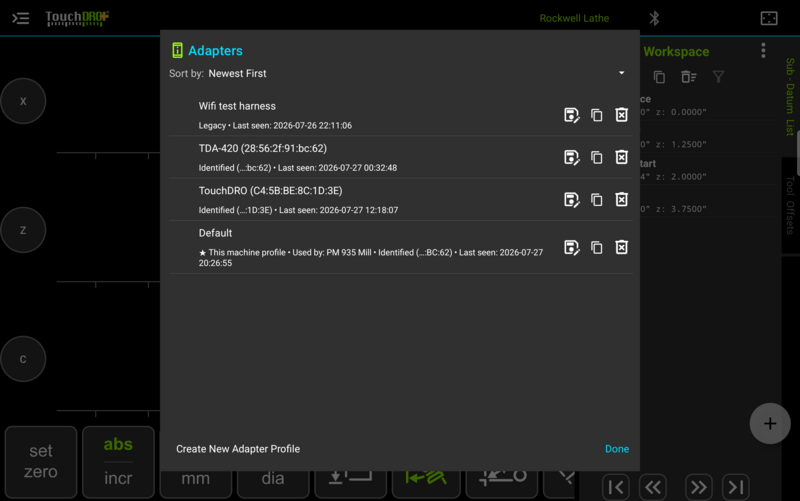Delete the Wifi test harness adapter
The height and width of the screenshot is (501, 800).
point(621,115)
